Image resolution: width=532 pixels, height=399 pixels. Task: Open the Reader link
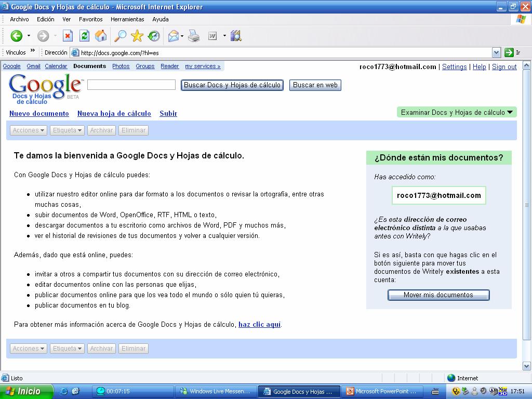[170, 66]
